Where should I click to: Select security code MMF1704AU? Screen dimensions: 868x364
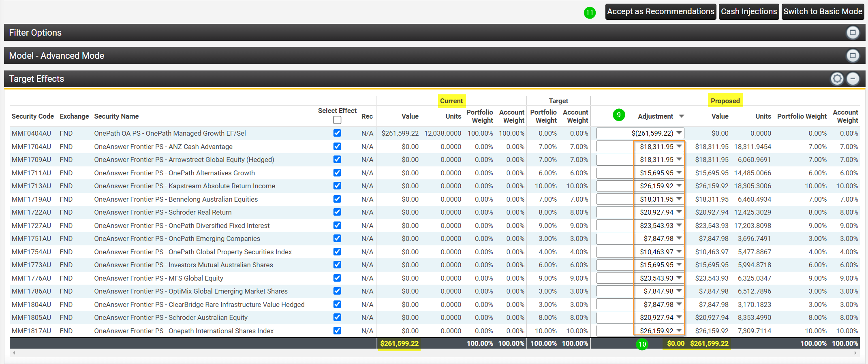click(31, 147)
